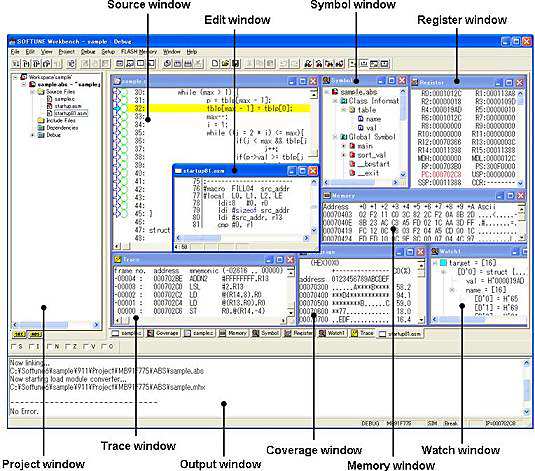Click the SOFTUNE Workbench title bar icon
This screenshot has width=535, height=471.
point(13,42)
